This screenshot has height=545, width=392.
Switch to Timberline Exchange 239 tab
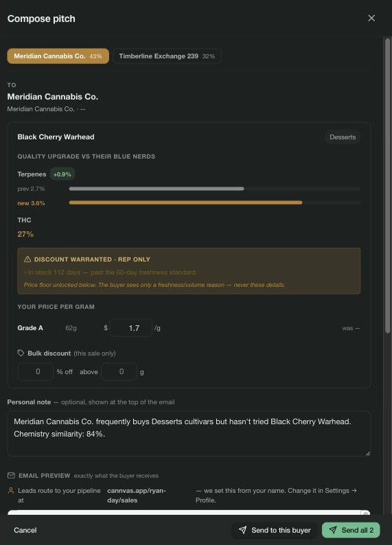pyautogui.click(x=167, y=56)
